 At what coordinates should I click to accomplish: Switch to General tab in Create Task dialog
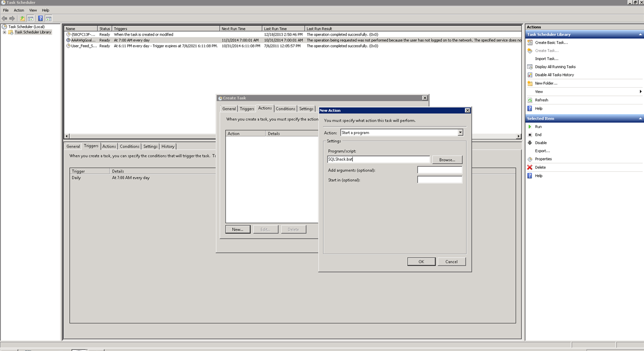coord(229,109)
